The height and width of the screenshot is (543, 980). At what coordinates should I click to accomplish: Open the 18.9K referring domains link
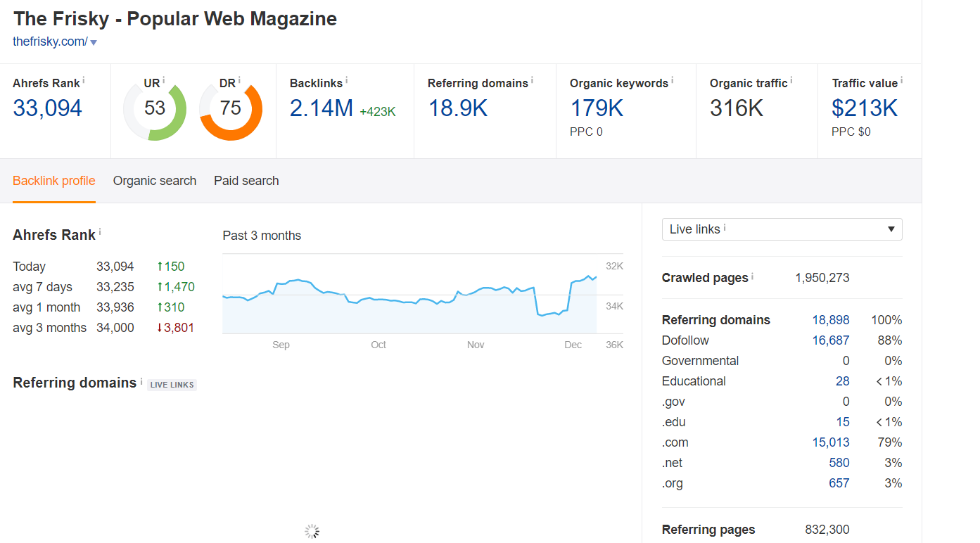point(457,108)
